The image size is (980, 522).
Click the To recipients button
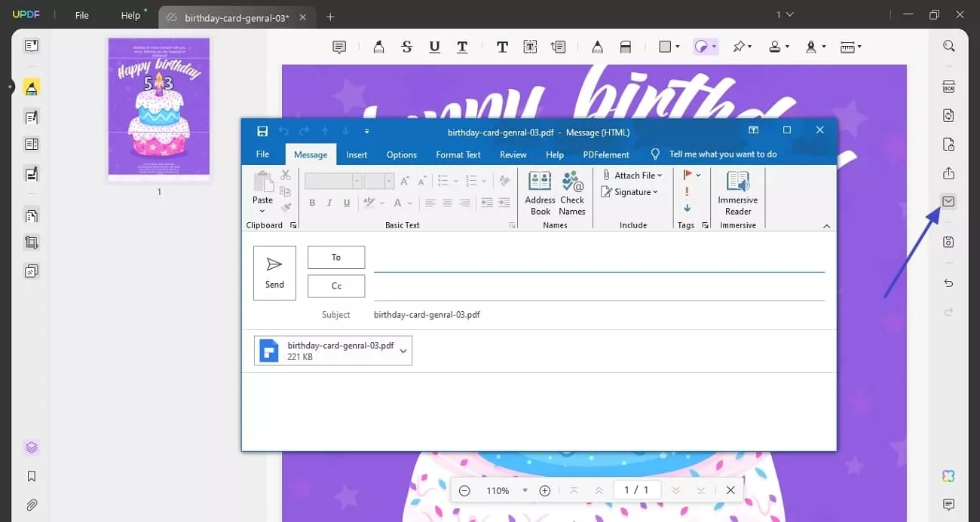[x=336, y=257]
